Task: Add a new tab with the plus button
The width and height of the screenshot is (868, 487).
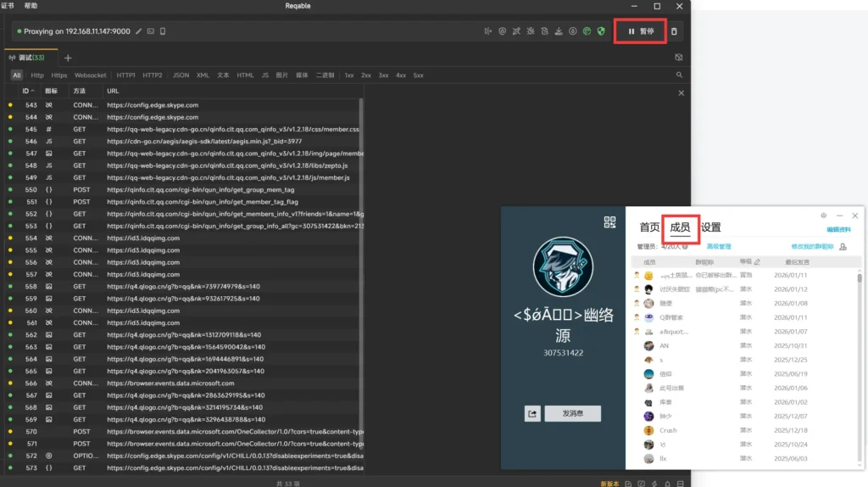Action: coord(69,58)
